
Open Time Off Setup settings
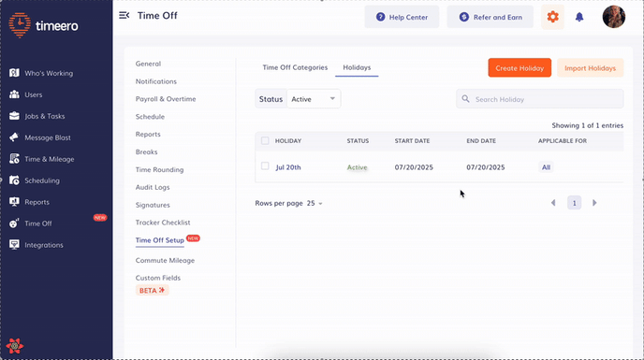[x=160, y=240]
